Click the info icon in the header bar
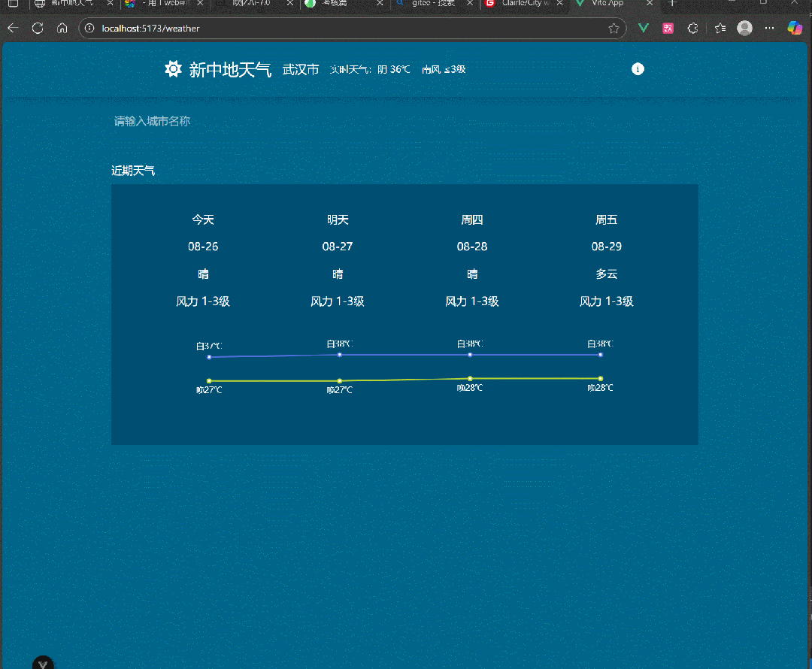 (x=638, y=68)
